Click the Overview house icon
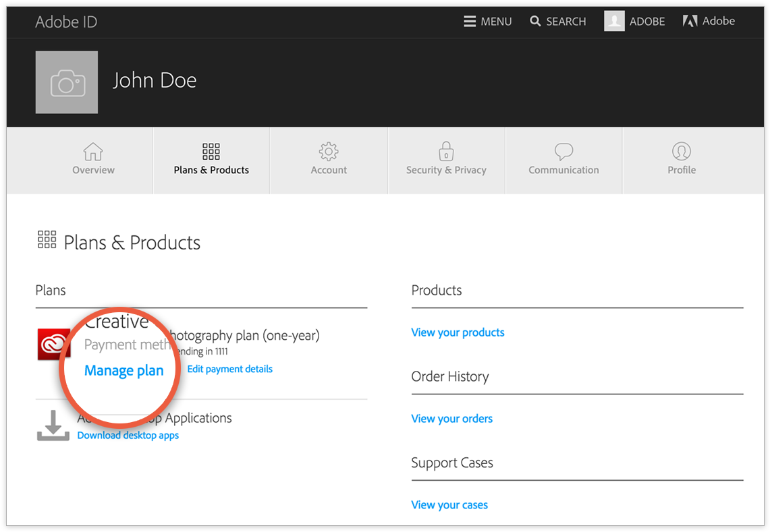 (x=93, y=152)
